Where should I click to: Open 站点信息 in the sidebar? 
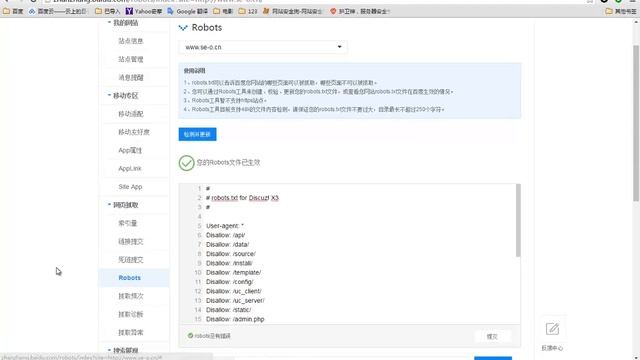coord(131,41)
